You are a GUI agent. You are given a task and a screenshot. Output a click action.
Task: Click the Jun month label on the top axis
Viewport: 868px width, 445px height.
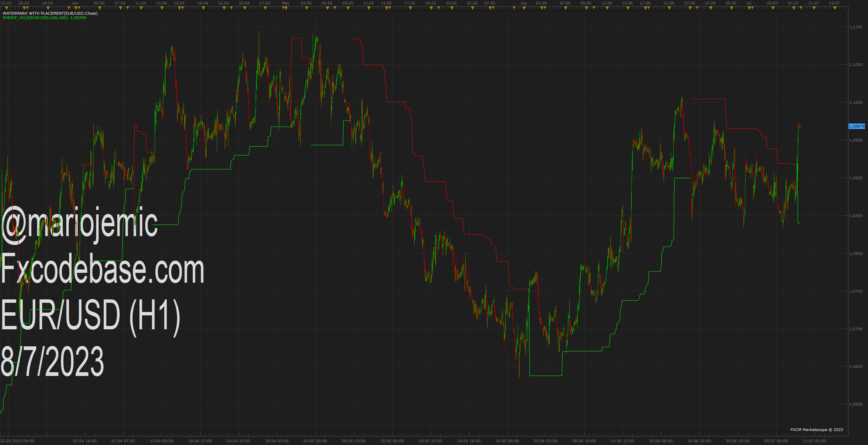click(x=524, y=3)
